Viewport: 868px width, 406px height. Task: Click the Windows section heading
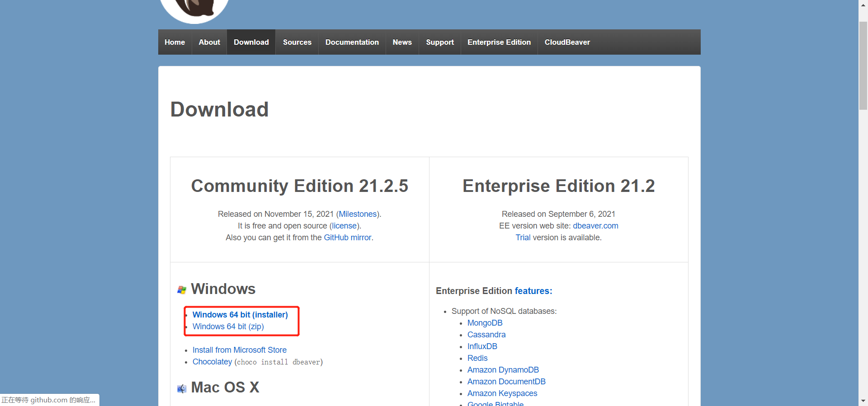pyautogui.click(x=223, y=289)
